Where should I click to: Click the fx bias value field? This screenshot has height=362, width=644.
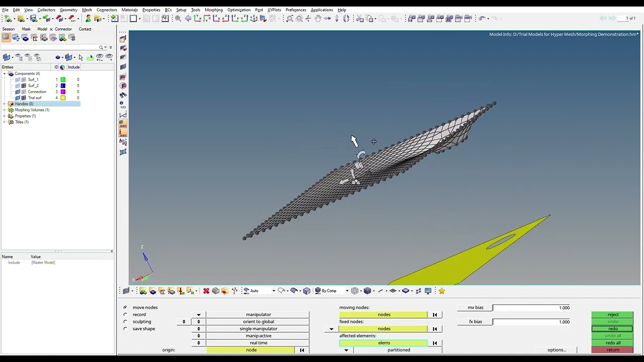[532, 322]
